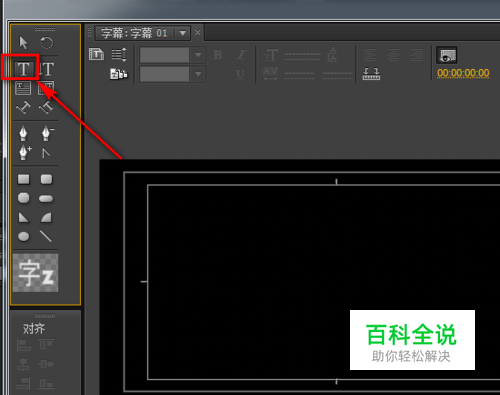
Task: Select the Rounded Corner Rectangle tool
Action: [x=46, y=179]
